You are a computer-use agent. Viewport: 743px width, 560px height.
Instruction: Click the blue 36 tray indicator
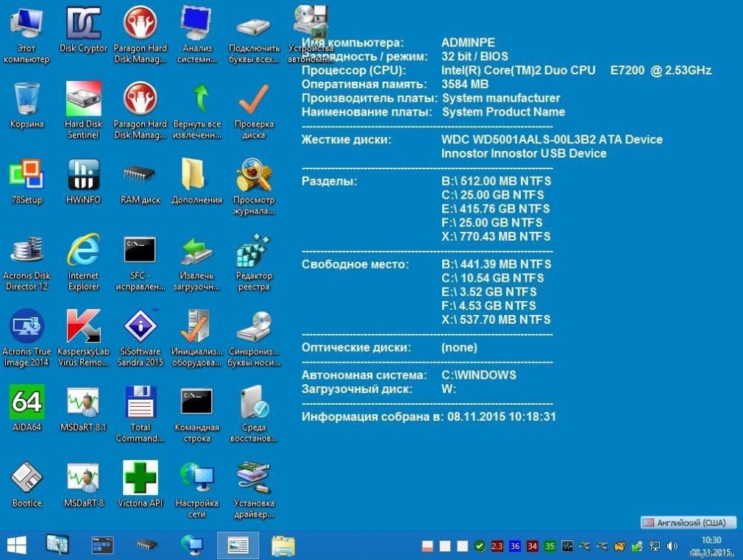click(x=515, y=546)
